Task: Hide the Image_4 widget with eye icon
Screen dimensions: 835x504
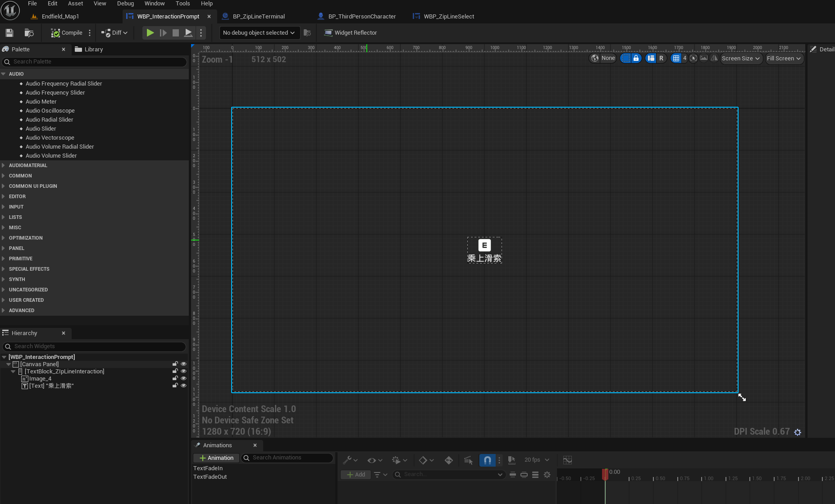Action: [x=183, y=378]
